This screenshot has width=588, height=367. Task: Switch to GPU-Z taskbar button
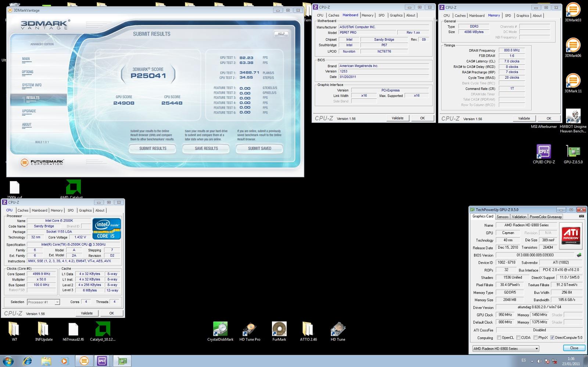122,361
